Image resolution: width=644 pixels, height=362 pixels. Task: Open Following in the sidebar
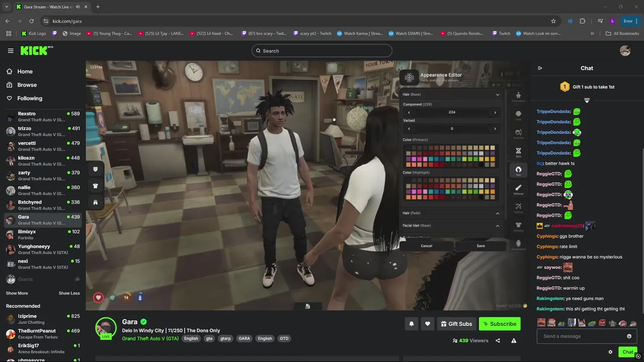pos(43,99)
